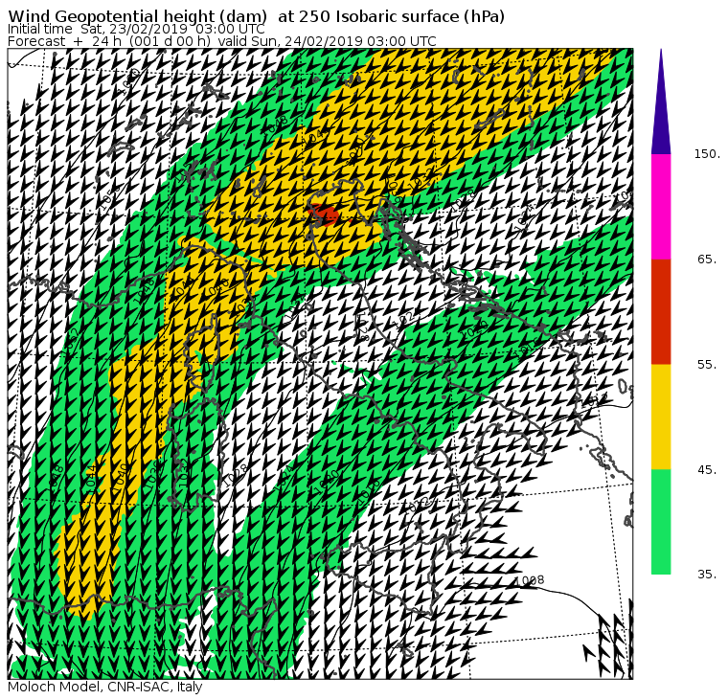Viewport: 728px width, 700px height.
Task: Click the '1008' contour label on map
Action: click(x=530, y=580)
